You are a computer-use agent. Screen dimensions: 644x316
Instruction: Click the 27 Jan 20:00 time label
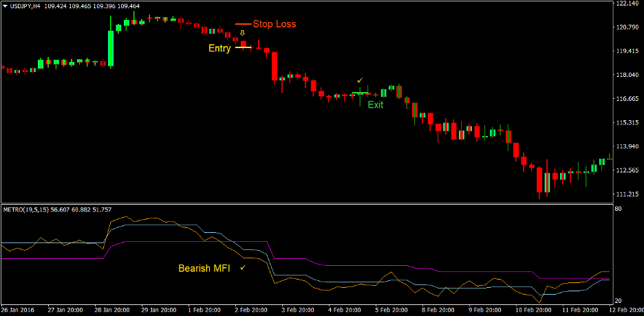pyautogui.click(x=65, y=310)
